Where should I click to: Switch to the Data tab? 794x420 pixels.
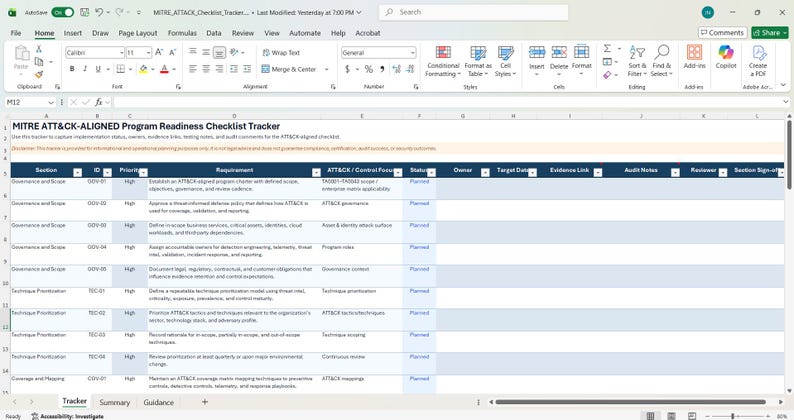(214, 33)
